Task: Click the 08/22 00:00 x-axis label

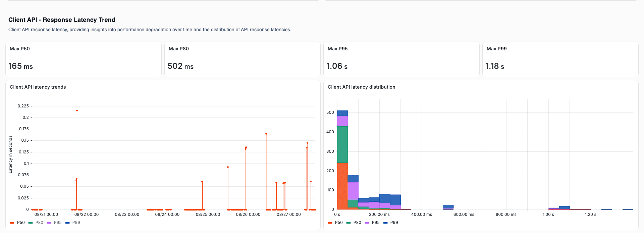Action: [x=87, y=215]
